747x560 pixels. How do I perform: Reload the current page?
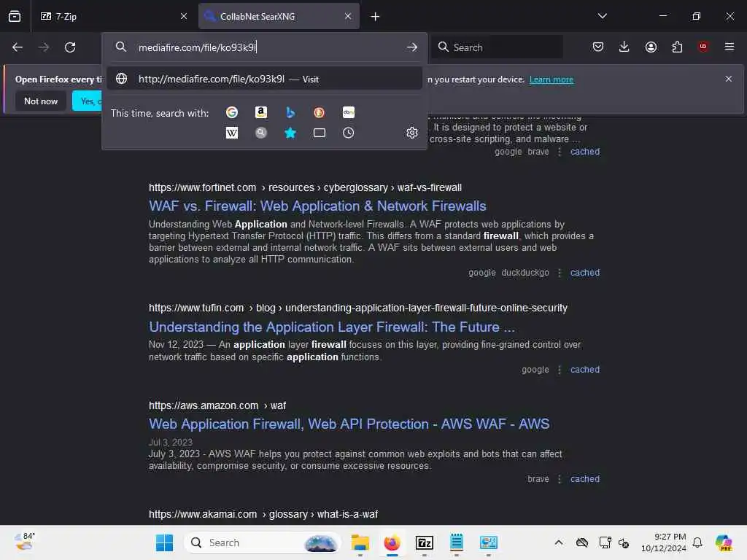click(70, 47)
